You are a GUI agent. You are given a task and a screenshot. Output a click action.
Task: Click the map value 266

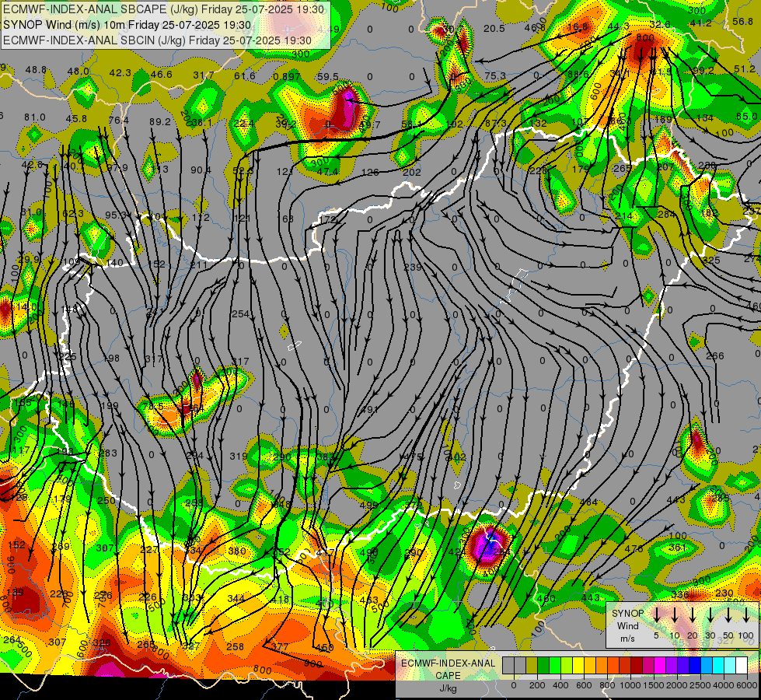click(714, 356)
